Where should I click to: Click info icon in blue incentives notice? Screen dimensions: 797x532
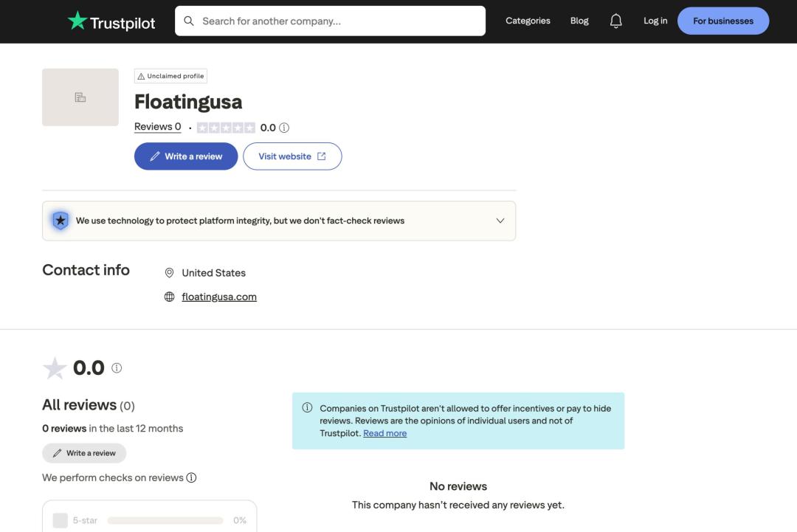(307, 407)
